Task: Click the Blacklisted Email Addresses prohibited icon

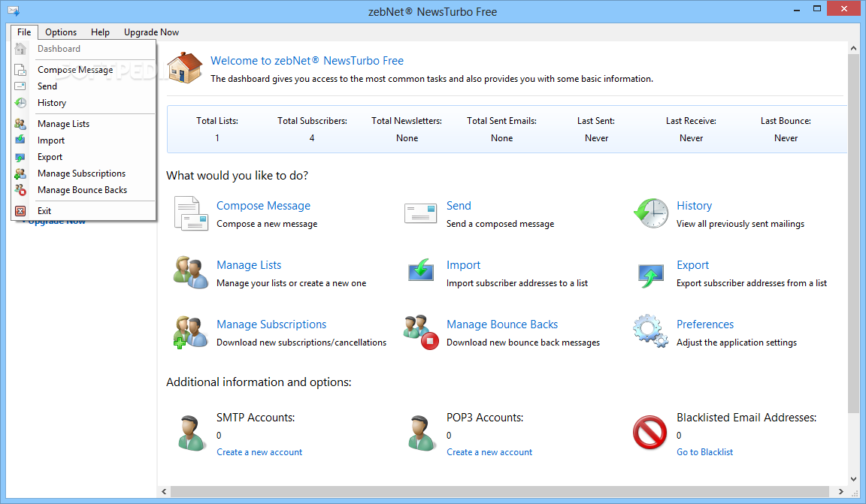Action: tap(649, 432)
